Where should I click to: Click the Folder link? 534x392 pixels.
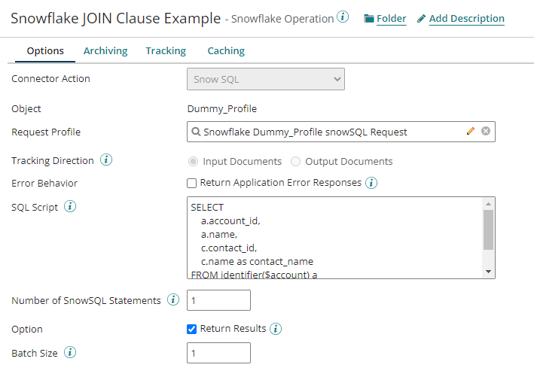click(392, 18)
